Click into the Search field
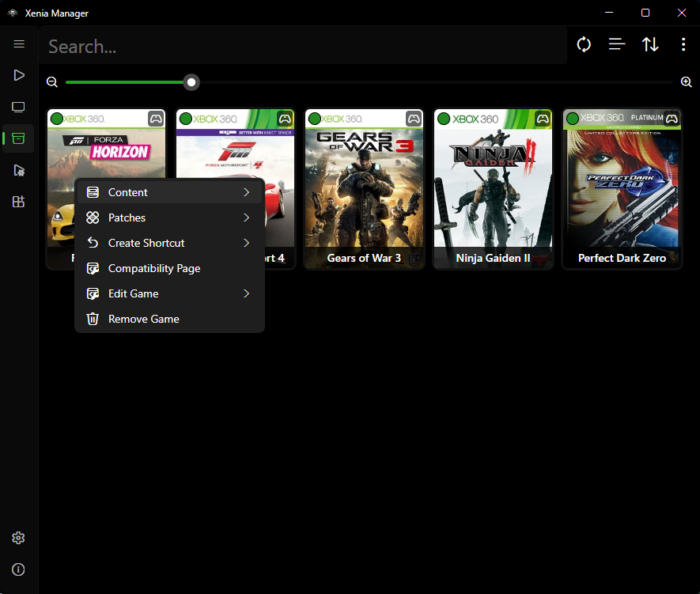Screen dimensions: 700x594 coord(303,46)
